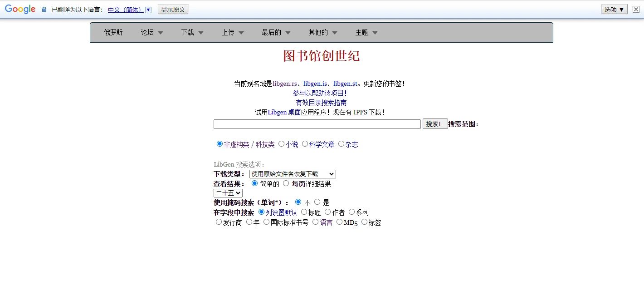
Task: Select the 小说 radio button
Action: (281, 144)
